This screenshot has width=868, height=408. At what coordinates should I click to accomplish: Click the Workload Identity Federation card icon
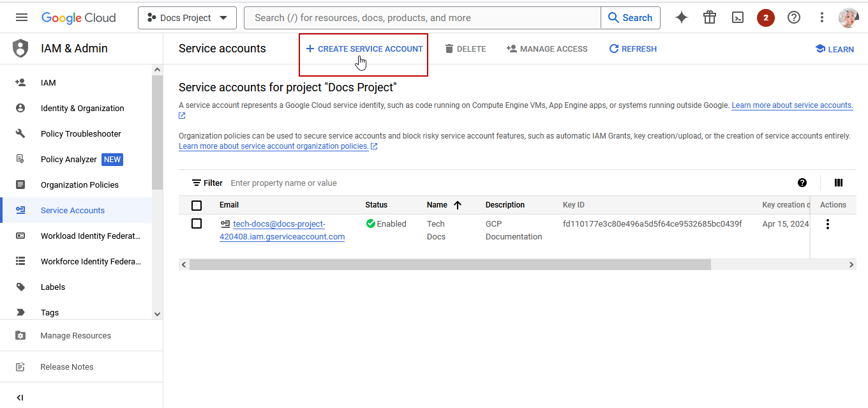click(x=20, y=236)
